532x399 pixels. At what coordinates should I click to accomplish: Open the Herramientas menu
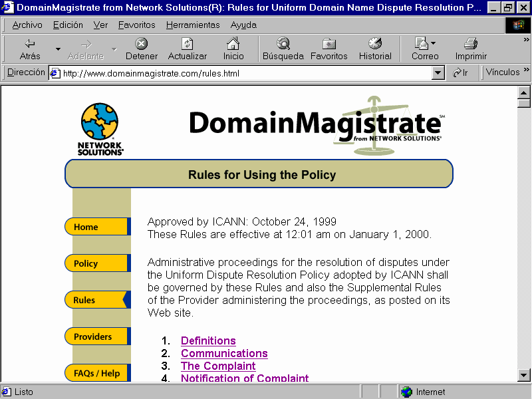(x=193, y=25)
